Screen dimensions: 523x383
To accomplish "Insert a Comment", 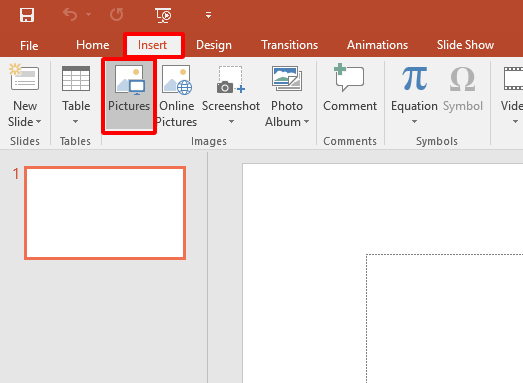I will point(350,87).
